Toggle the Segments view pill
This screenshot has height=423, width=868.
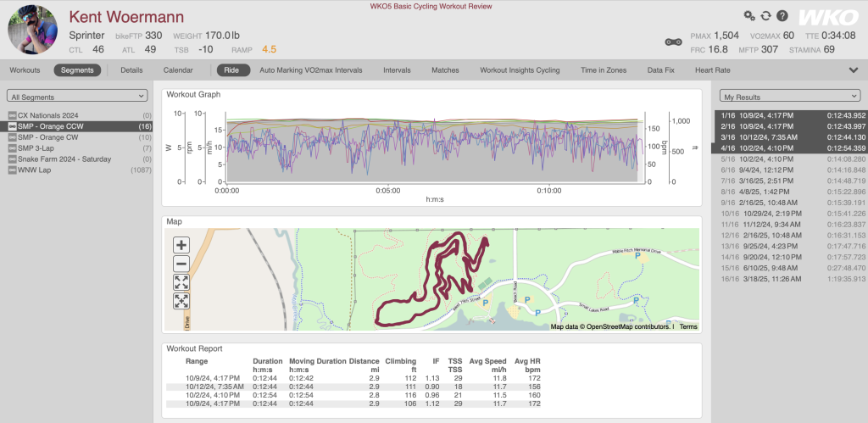(x=77, y=70)
